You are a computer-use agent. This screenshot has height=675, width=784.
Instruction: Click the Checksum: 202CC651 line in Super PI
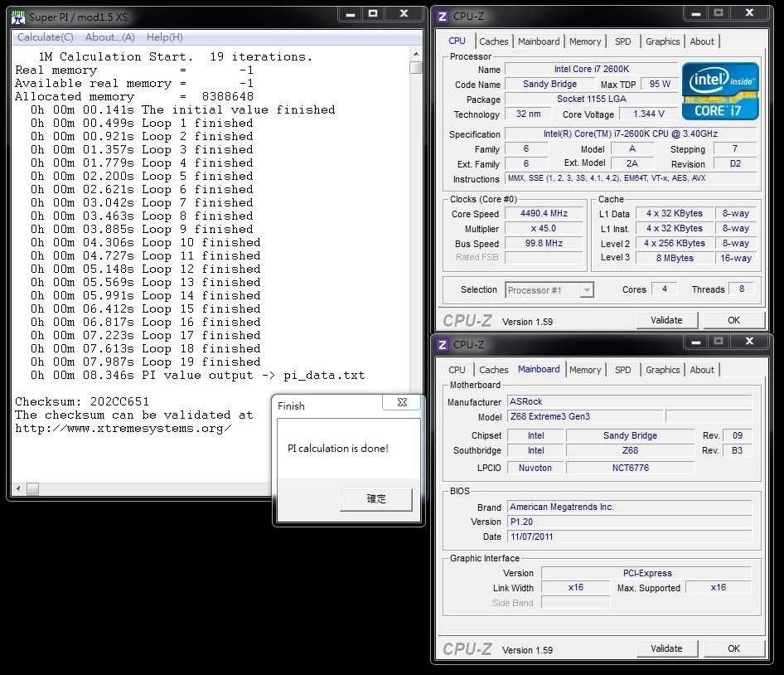pos(82,402)
